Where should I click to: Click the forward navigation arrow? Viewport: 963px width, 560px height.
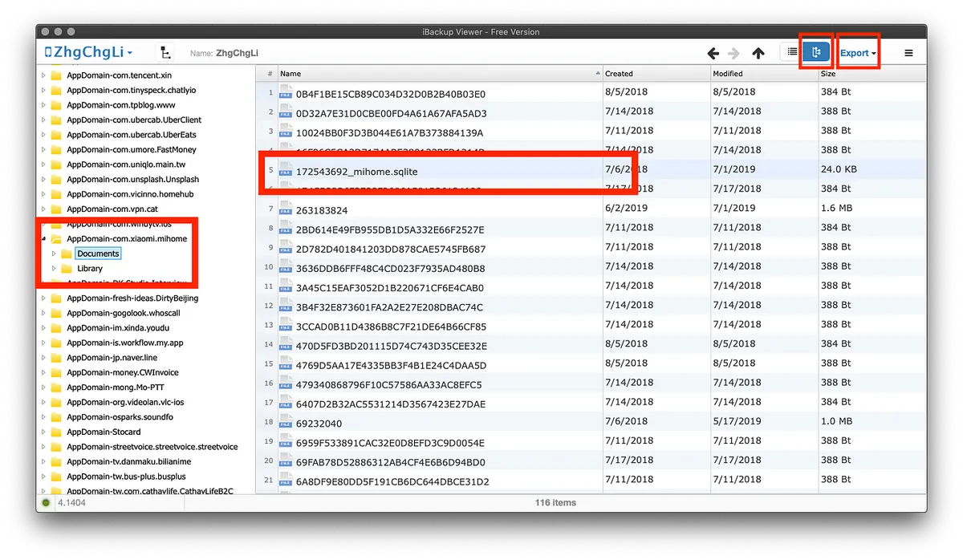[734, 53]
